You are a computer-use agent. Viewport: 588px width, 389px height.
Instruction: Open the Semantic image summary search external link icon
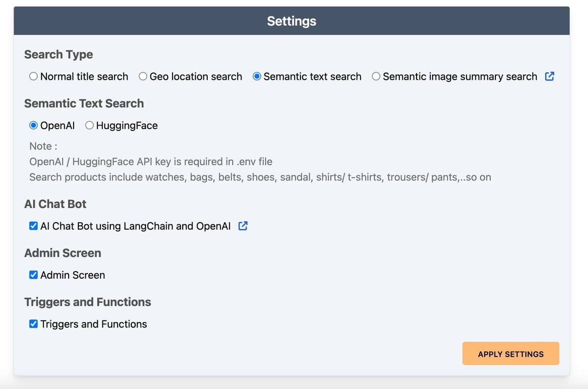click(x=549, y=77)
